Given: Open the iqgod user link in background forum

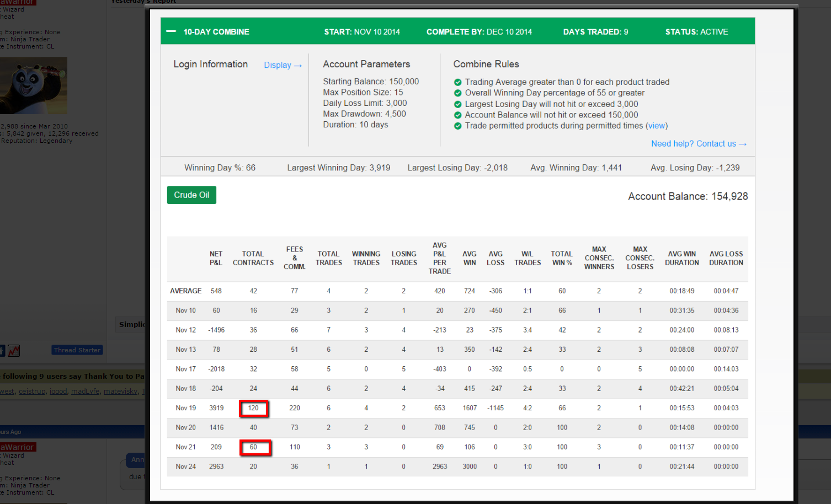Looking at the screenshot, I should 58,392.
